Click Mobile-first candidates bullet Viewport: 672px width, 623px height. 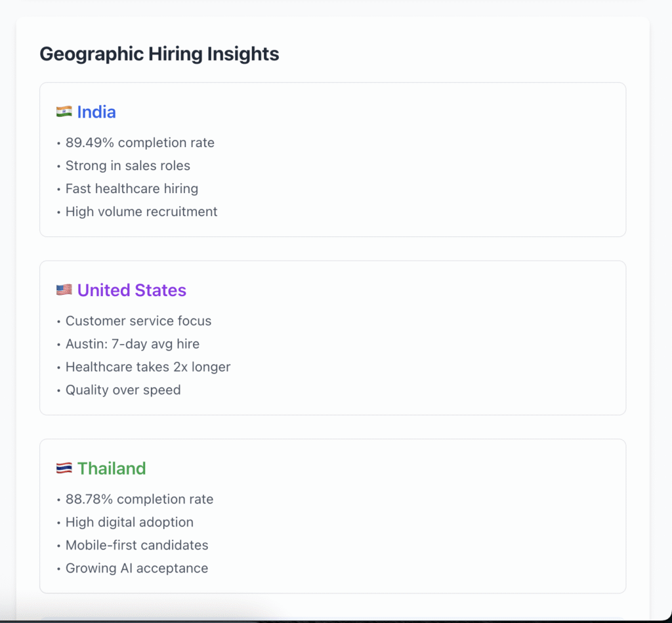[136, 545]
